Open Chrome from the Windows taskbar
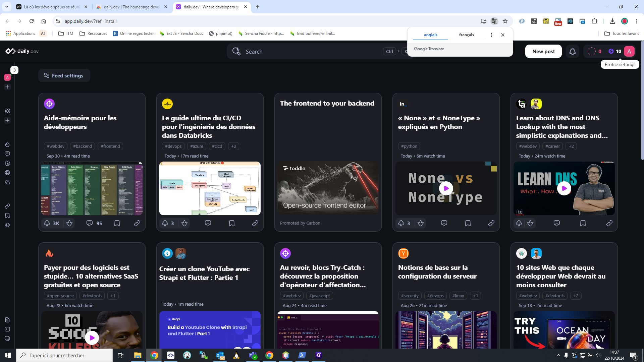The width and height of the screenshot is (644, 362). [x=154, y=355]
